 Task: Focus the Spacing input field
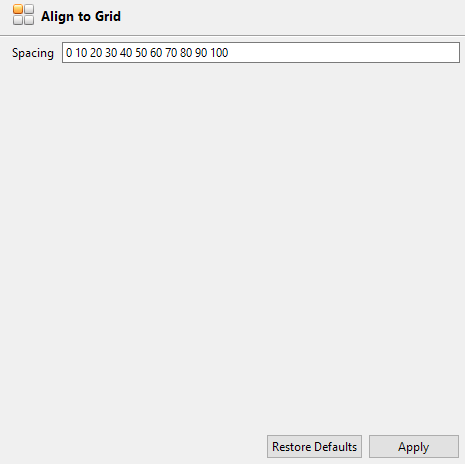[261, 52]
